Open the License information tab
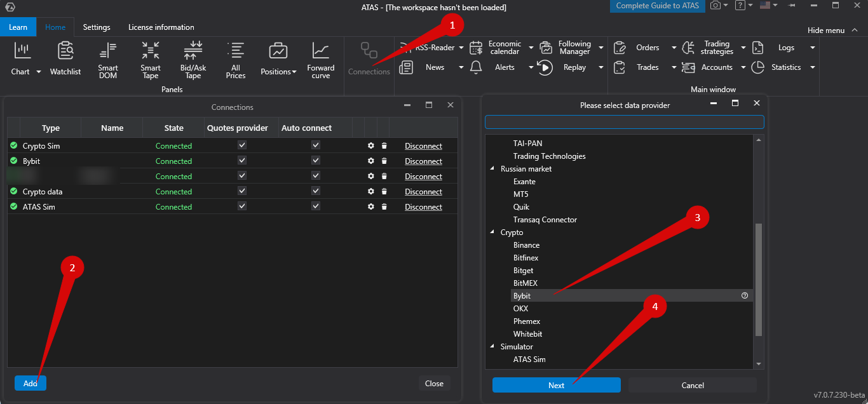868x404 pixels. click(161, 27)
